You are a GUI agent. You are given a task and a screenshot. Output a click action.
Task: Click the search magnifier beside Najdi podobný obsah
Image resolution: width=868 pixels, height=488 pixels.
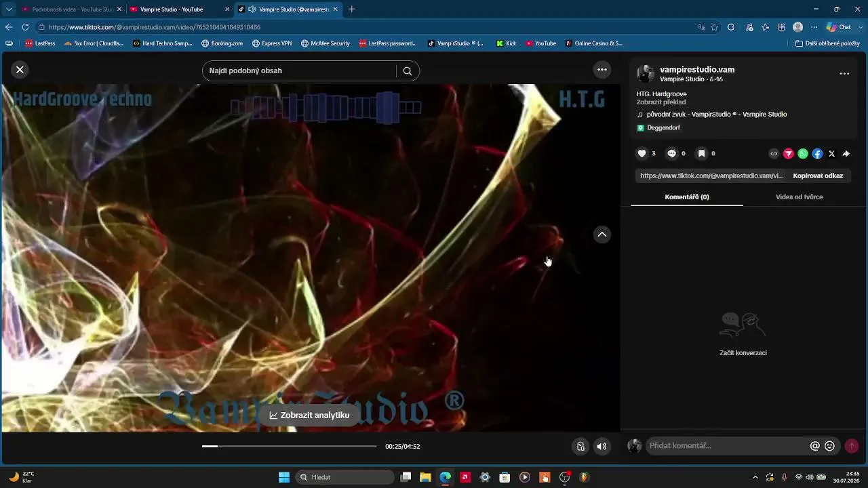click(408, 70)
